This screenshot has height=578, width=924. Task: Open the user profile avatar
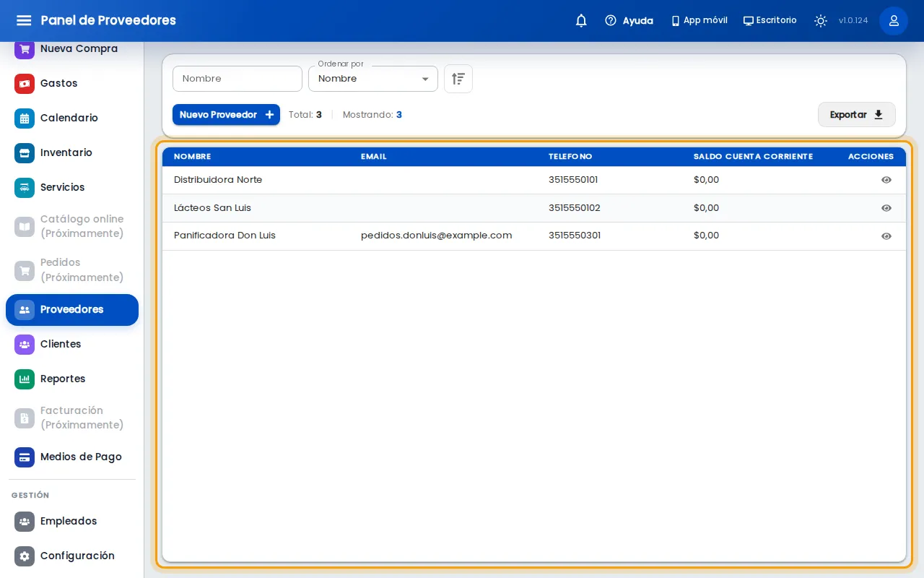(894, 20)
